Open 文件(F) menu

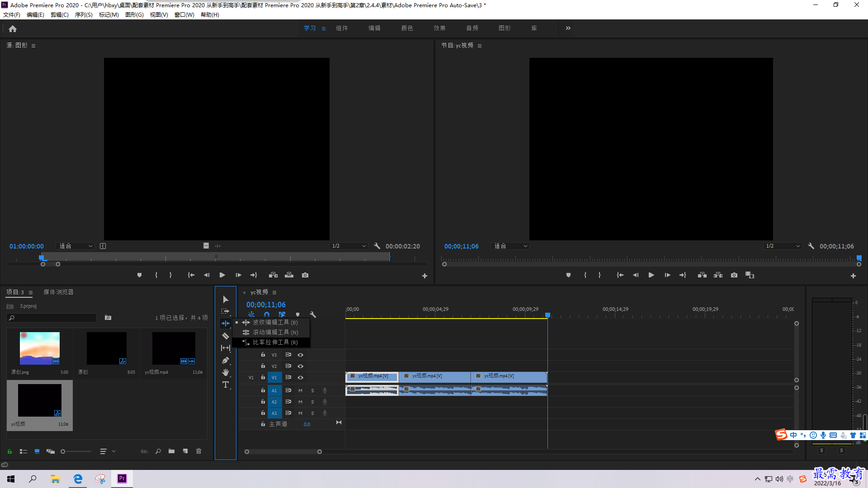12,15
